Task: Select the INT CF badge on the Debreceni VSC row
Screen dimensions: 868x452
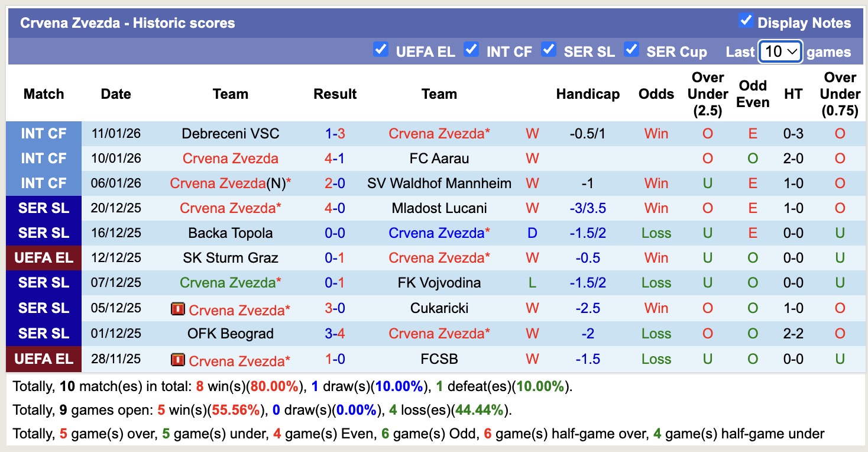Action: (43, 133)
